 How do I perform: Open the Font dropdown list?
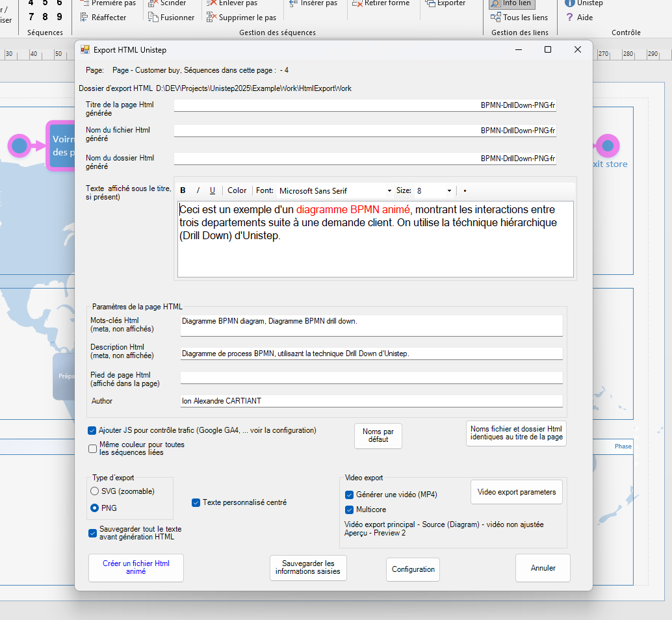[x=389, y=191]
